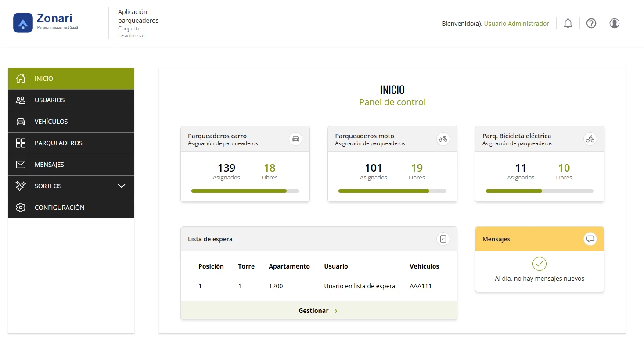Click the Vehículos column header

[424, 266]
